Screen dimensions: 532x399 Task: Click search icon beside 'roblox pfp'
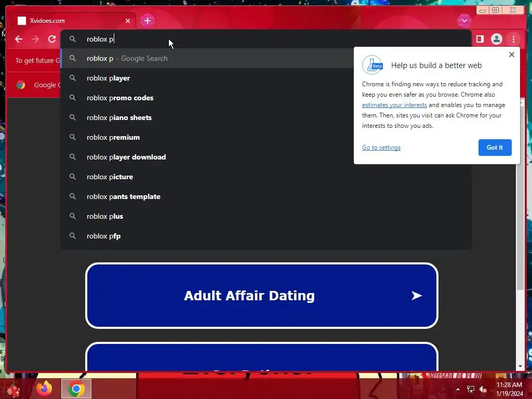tap(73, 236)
